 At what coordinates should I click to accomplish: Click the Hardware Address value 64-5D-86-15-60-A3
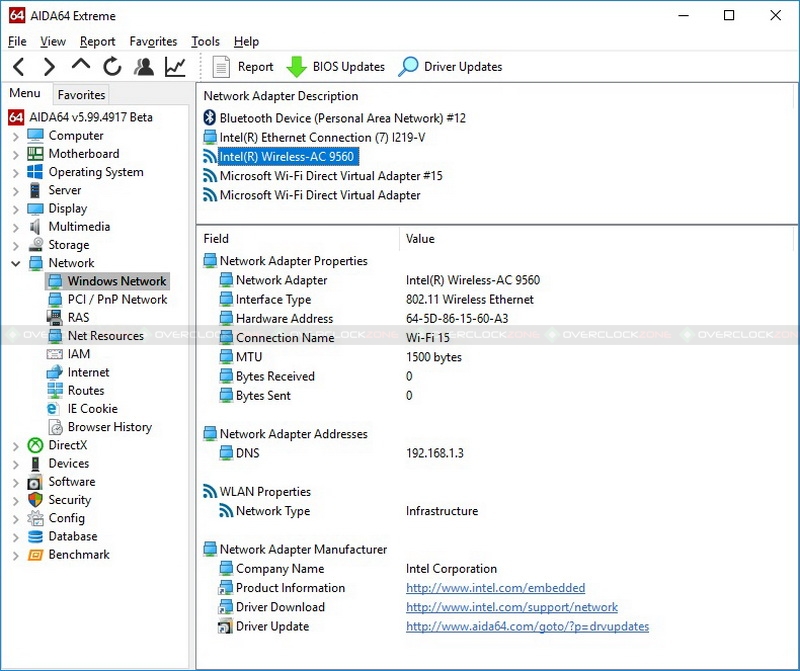tap(457, 319)
